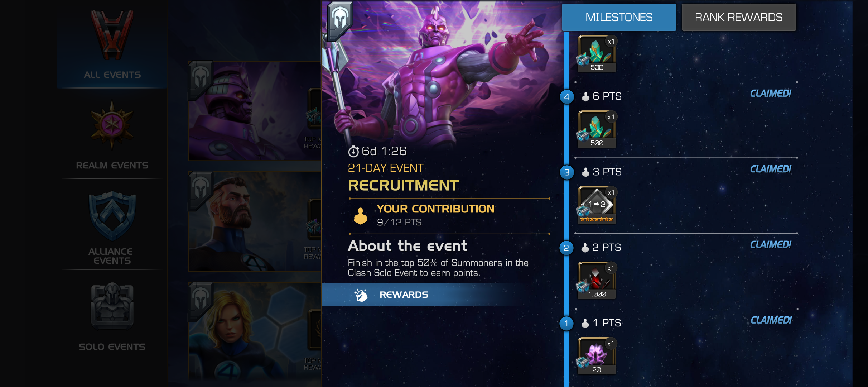Click milestone marker number 1
This screenshot has width=868, height=387.
(x=566, y=324)
